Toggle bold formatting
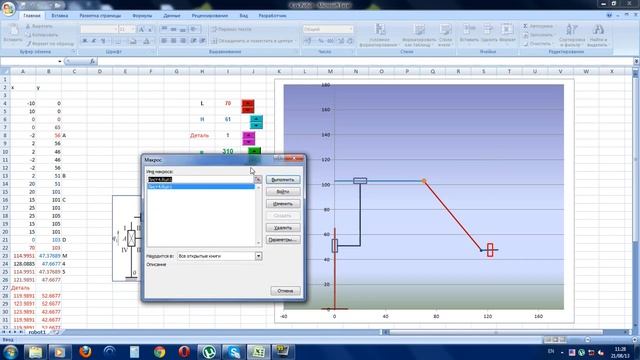This screenshot has height=360, width=640. (84, 41)
